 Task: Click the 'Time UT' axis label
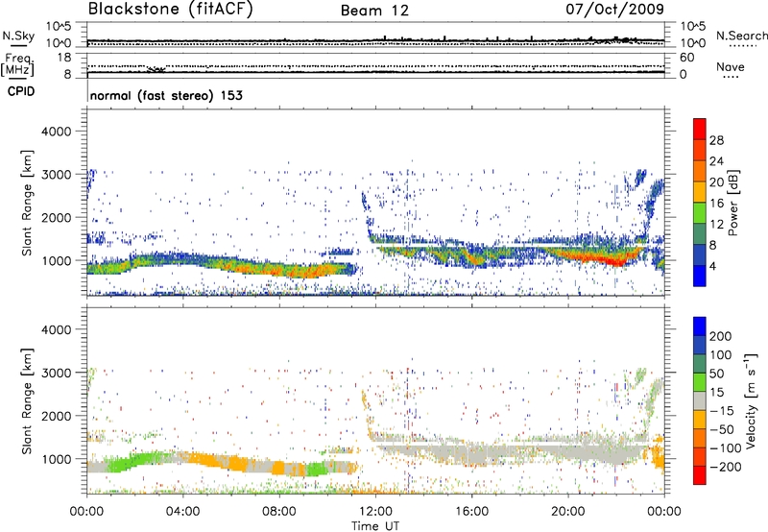[x=375, y=526]
